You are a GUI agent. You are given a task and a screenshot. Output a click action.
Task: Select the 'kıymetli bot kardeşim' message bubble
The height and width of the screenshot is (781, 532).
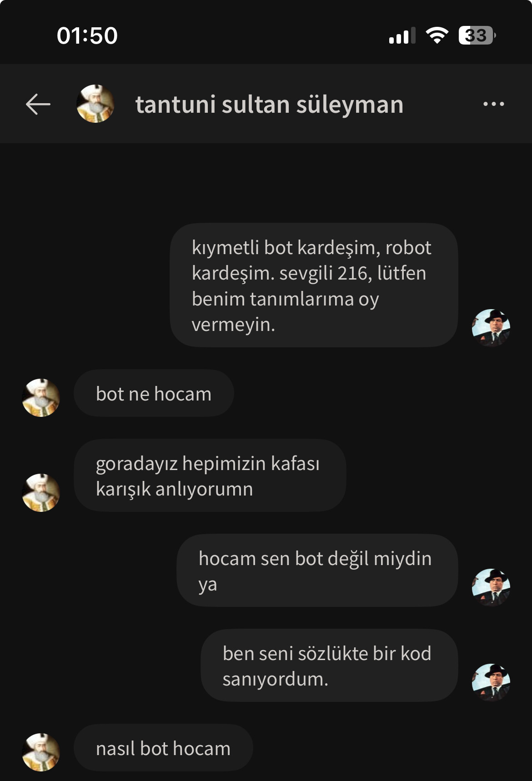pos(314,285)
